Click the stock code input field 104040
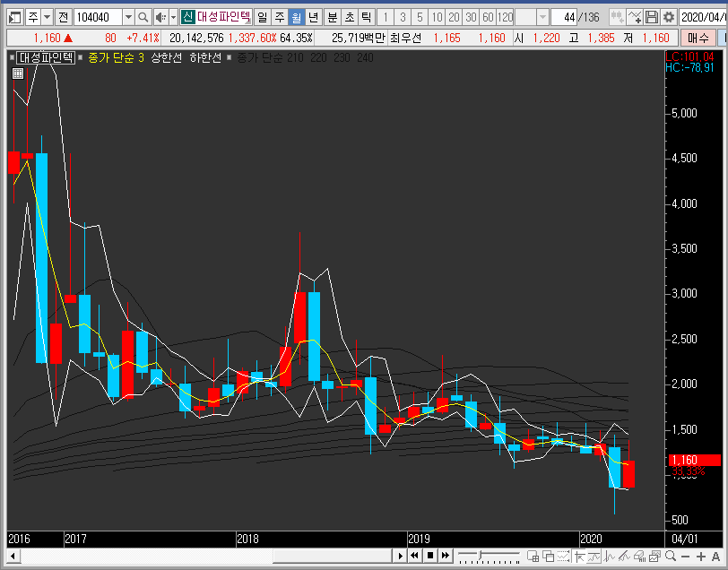The height and width of the screenshot is (570, 728). coord(98,18)
